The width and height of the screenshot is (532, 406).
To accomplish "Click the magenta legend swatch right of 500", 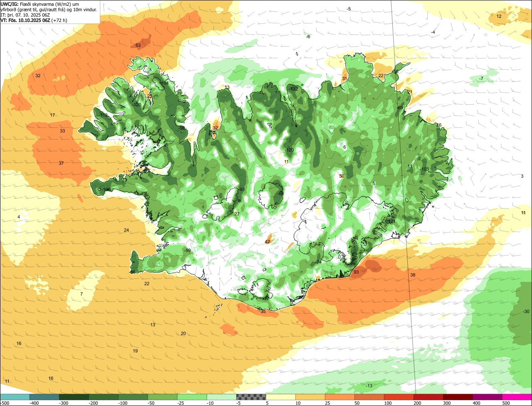I will click(517, 397).
